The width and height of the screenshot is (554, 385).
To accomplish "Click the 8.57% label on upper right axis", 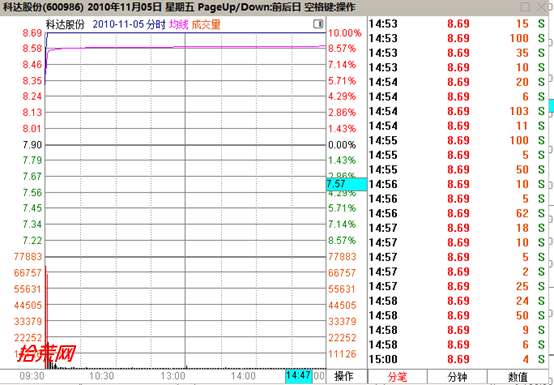I will 342,48.
